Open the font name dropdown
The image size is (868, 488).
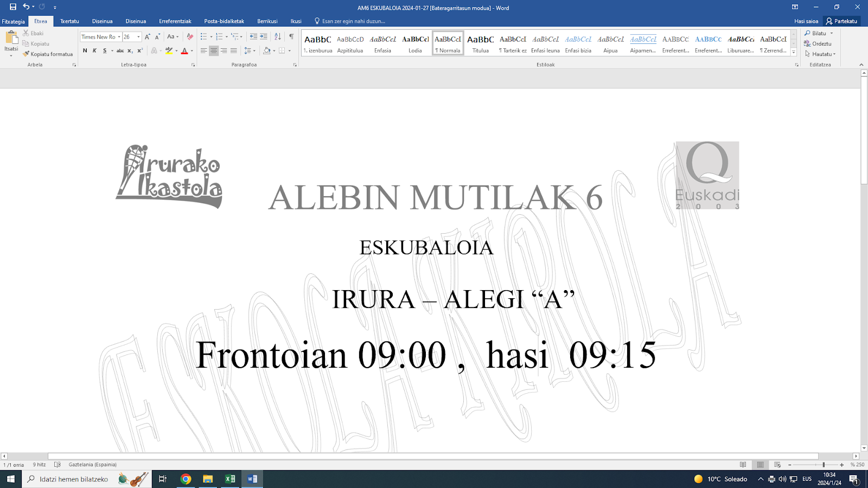click(119, 37)
